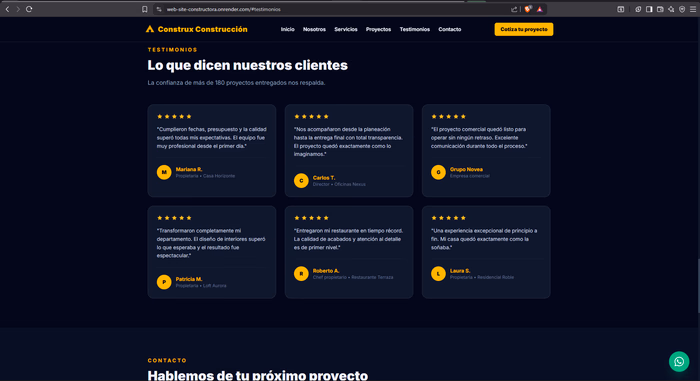Click the Brave Rewards triangle icon
This screenshot has width=700, height=381.
tap(540, 9)
